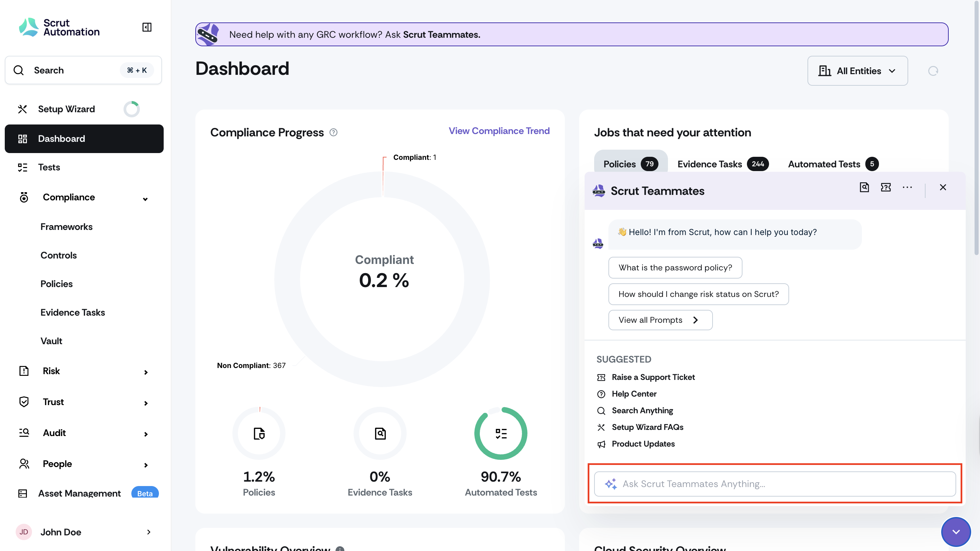980x551 pixels.
Task: Click the Compliant 0.2% donut chart
Action: [x=382, y=279]
